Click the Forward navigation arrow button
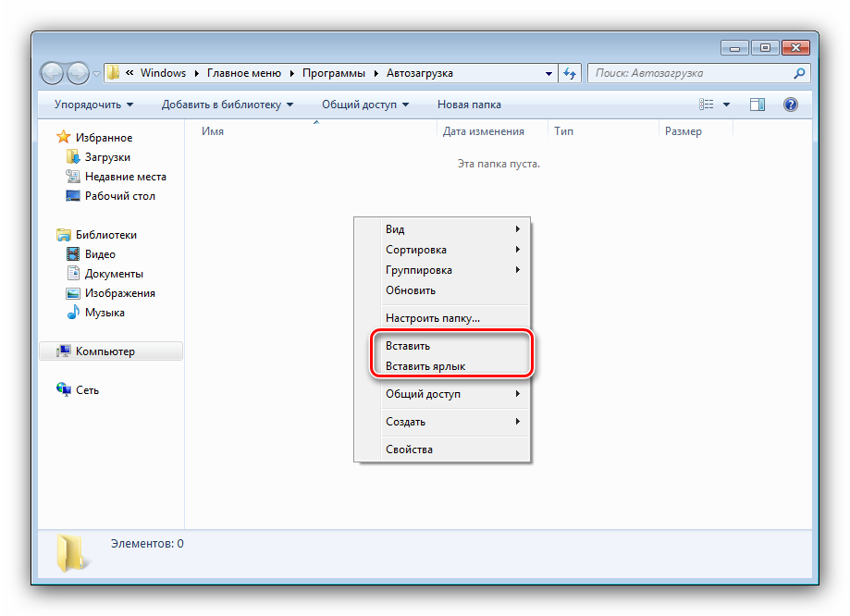The height and width of the screenshot is (616, 850). pyautogui.click(x=79, y=73)
